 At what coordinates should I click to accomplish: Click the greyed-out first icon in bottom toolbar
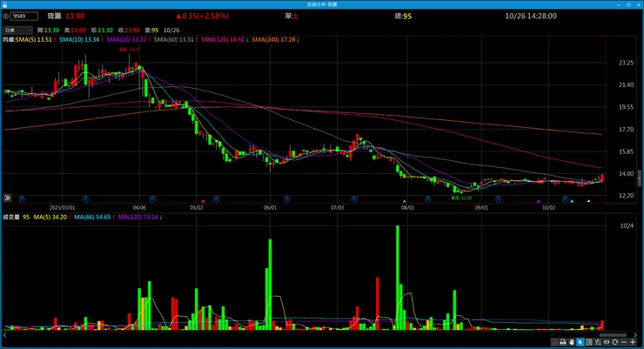(554, 342)
